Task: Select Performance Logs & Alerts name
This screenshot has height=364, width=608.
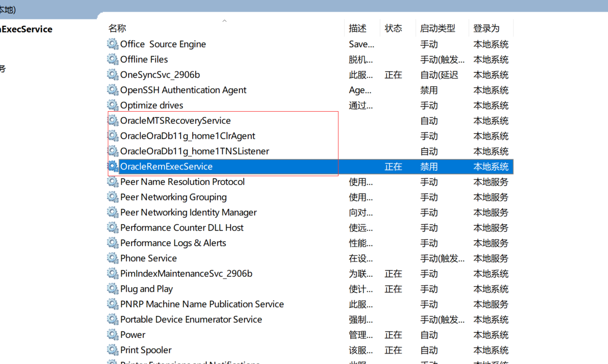Action: [173, 243]
